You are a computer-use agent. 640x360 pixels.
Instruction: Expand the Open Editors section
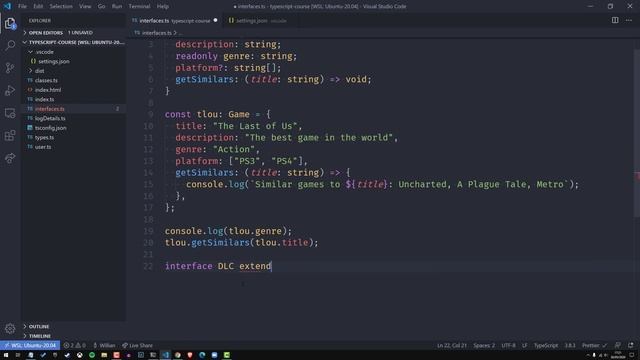pos(73,33)
